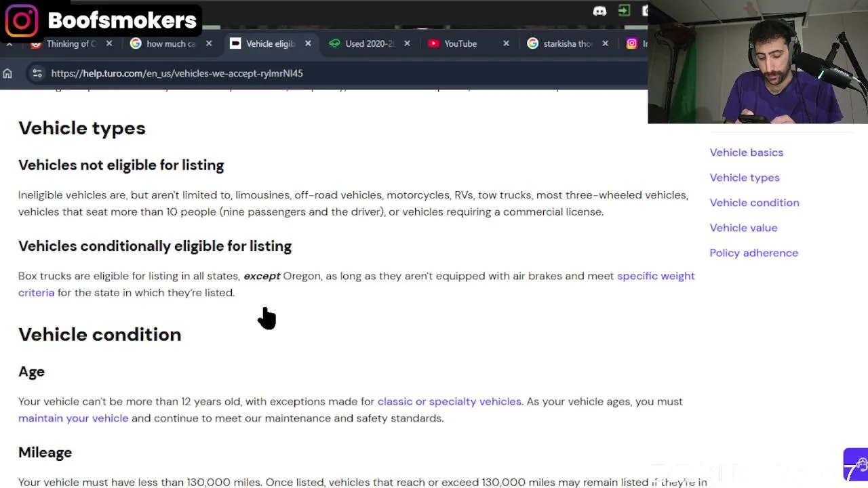The image size is (868, 488).
Task: Jump to Policy adherence in sidebar
Action: [753, 253]
